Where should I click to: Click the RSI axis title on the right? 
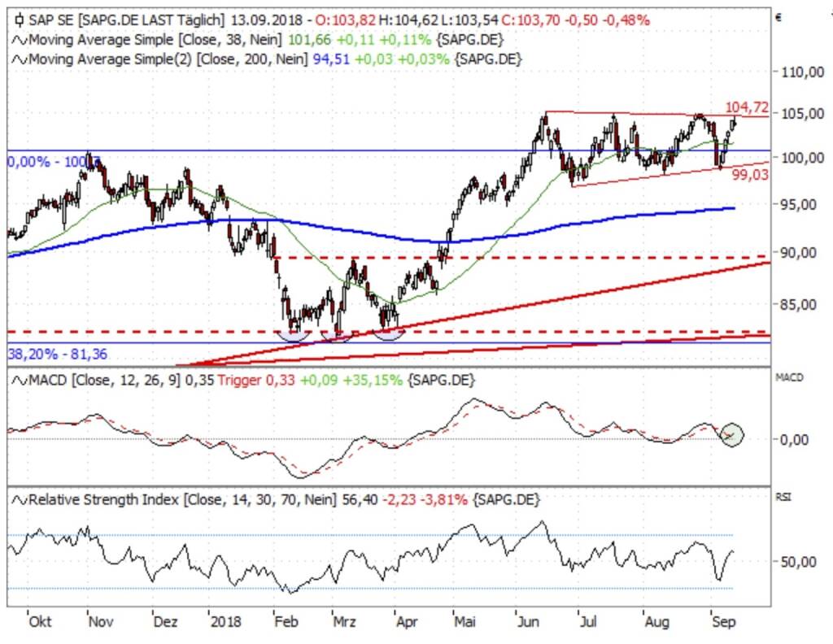tap(783, 498)
